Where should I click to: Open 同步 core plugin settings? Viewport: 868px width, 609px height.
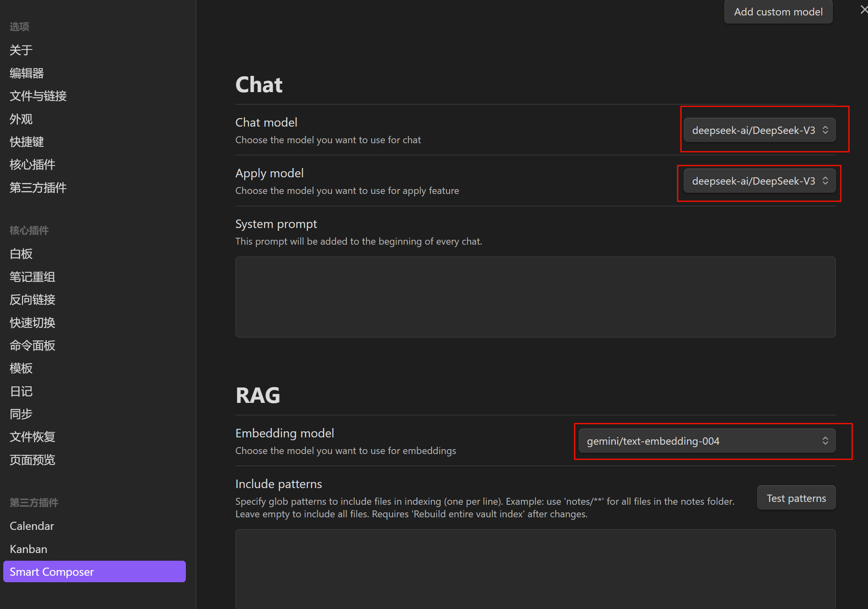pos(21,414)
